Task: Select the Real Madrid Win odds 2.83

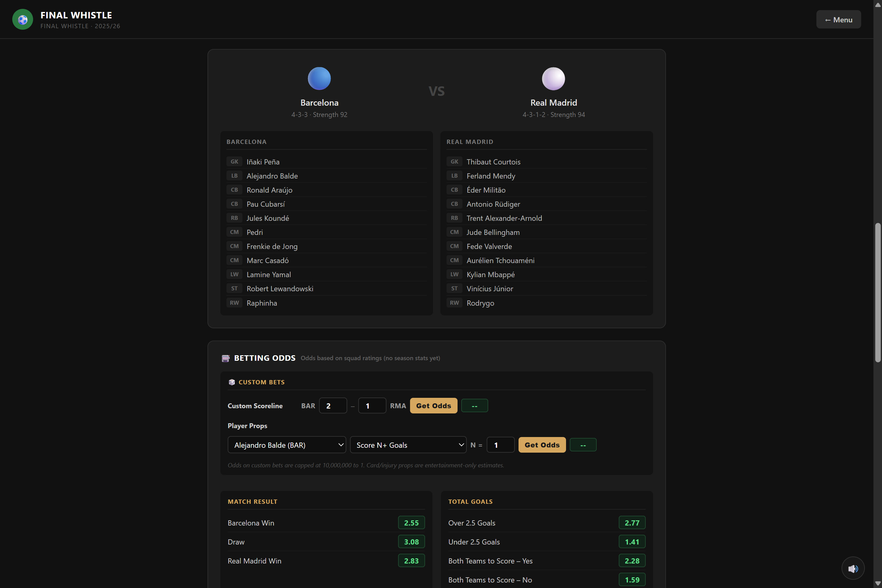Action: click(411, 561)
